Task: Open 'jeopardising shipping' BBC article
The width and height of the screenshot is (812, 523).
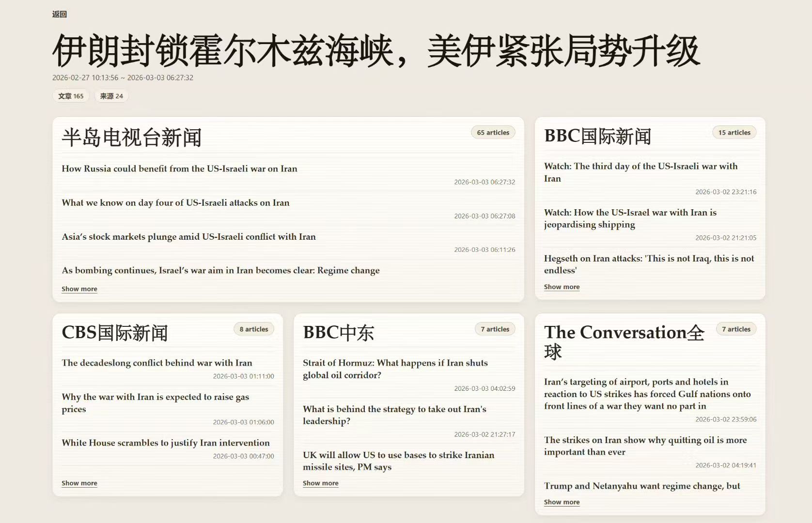Action: [x=630, y=218]
